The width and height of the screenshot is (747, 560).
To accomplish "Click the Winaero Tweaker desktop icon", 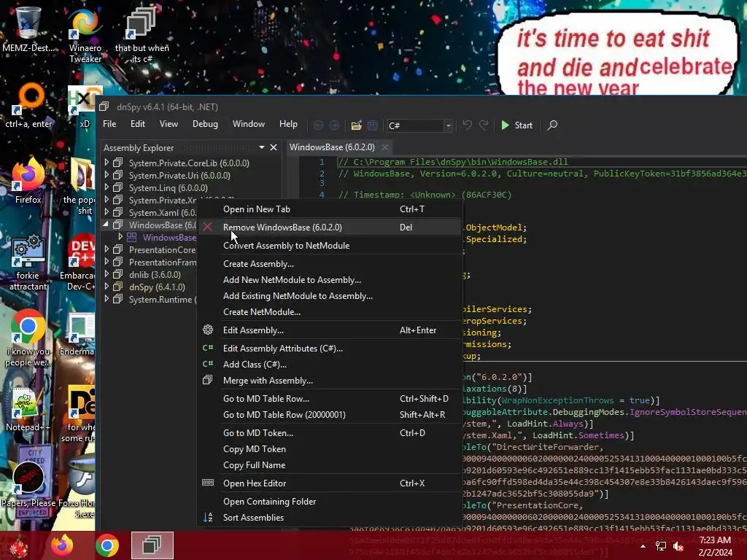I will pos(85,36).
